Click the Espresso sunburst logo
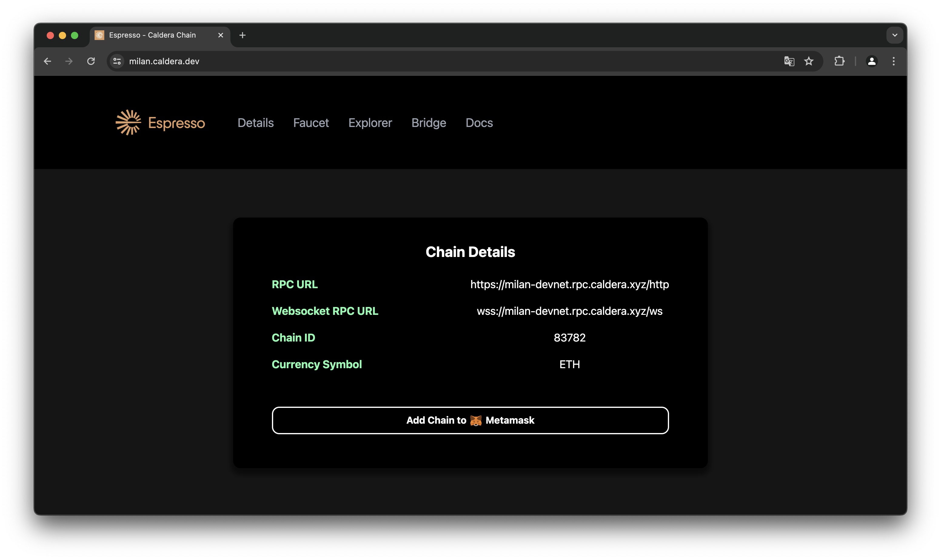The height and width of the screenshot is (560, 941). tap(128, 123)
